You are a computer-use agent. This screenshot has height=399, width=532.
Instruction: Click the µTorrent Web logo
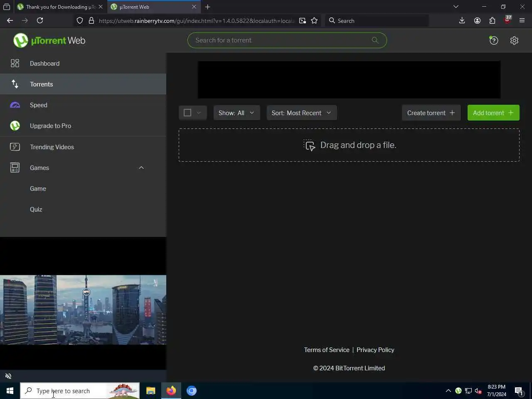pyautogui.click(x=49, y=40)
